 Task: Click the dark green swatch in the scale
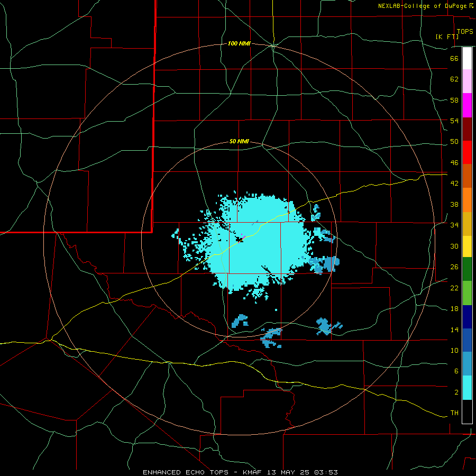coord(467,269)
